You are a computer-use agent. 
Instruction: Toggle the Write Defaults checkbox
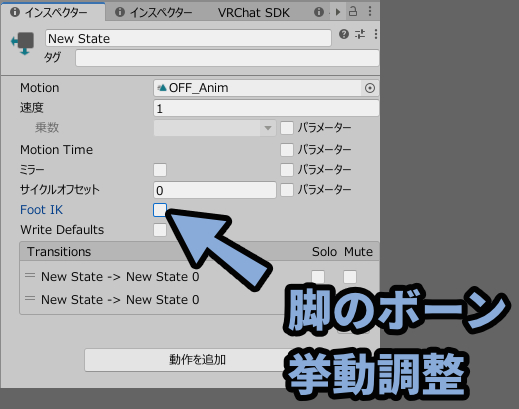[160, 230]
